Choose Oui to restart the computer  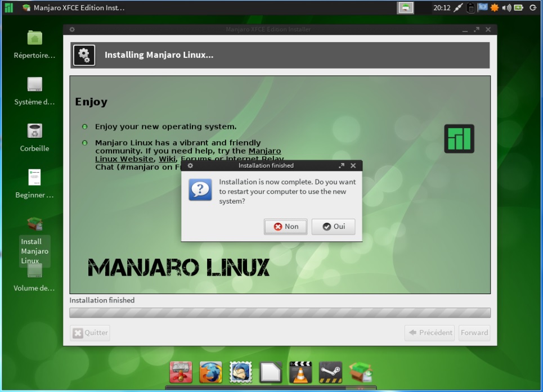coord(334,227)
